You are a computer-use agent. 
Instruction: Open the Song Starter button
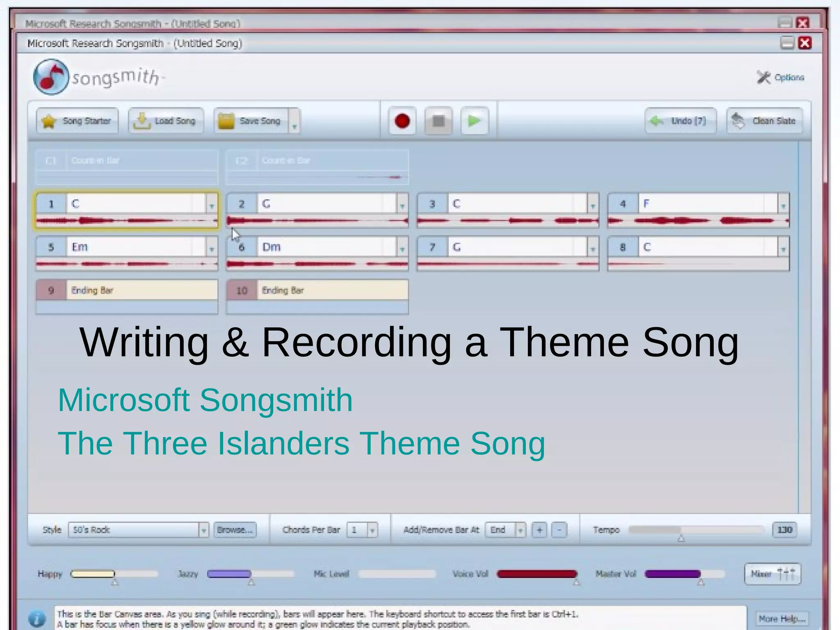[77, 121]
